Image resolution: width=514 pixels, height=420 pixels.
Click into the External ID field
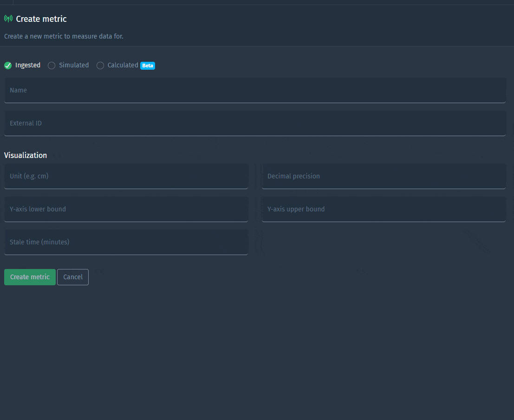(255, 123)
